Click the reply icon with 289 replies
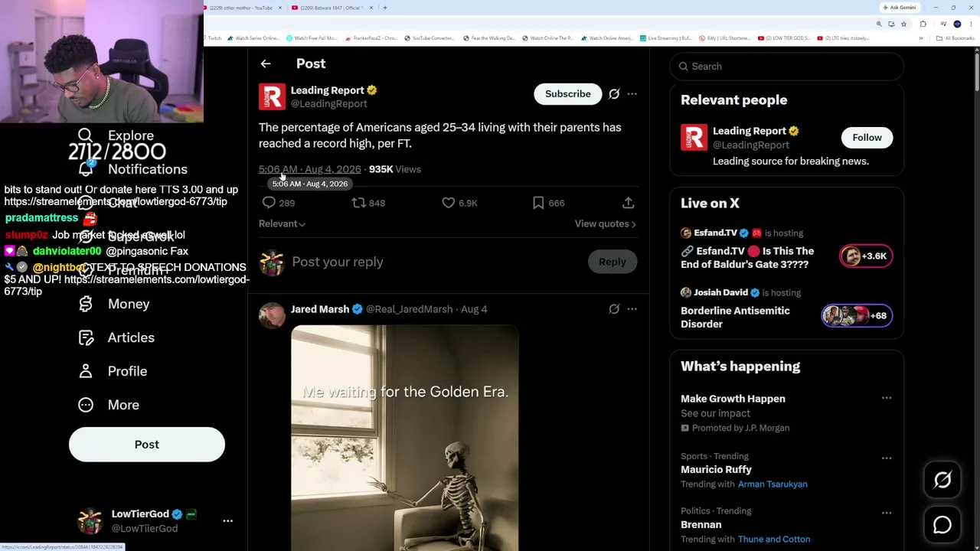Image resolution: width=980 pixels, height=551 pixels. coord(269,203)
